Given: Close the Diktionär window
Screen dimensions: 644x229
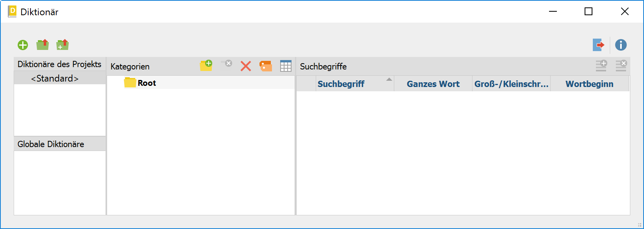Looking at the screenshot, I should click(x=624, y=12).
